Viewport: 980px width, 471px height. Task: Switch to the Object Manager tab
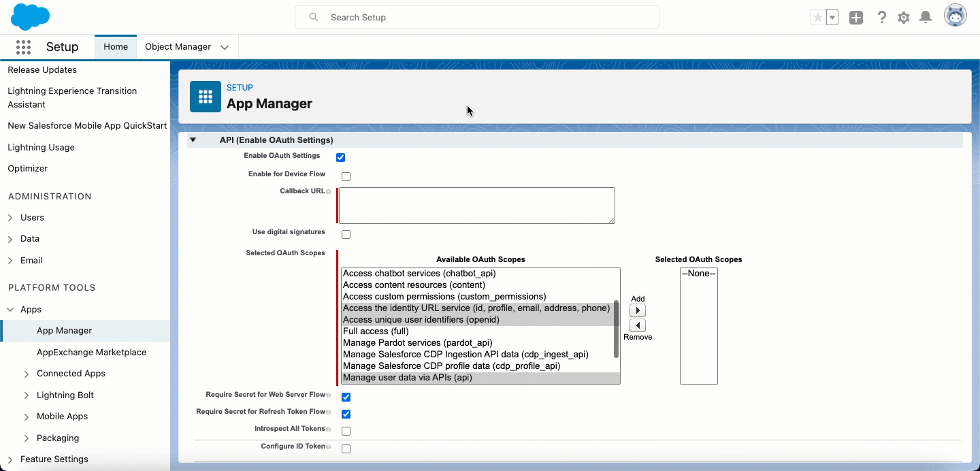tap(178, 47)
